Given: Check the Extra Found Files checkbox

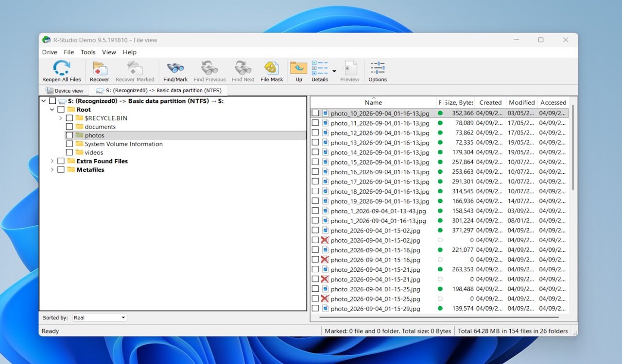Looking at the screenshot, I should coord(61,161).
